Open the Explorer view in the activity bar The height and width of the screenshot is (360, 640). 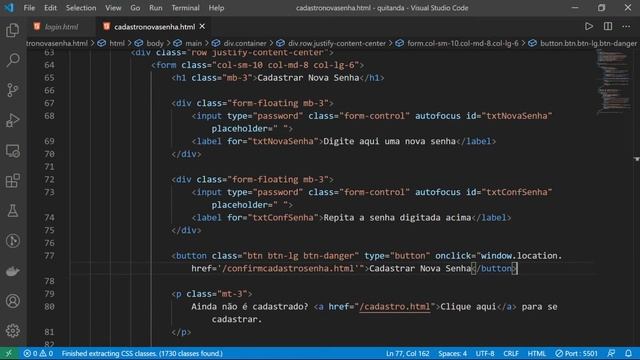(x=13, y=30)
